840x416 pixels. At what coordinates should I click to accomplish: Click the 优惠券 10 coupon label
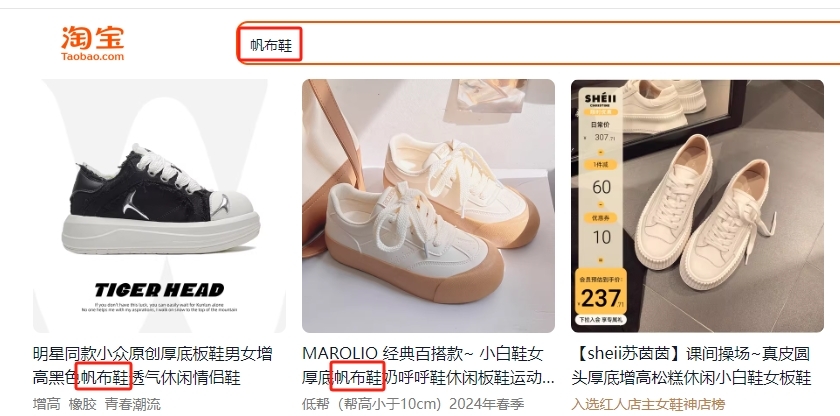tap(601, 229)
